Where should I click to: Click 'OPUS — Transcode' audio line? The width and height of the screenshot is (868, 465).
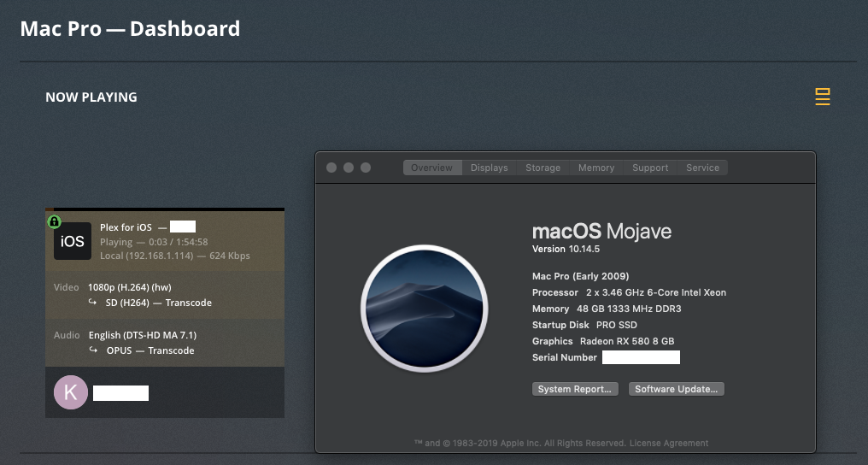click(150, 350)
